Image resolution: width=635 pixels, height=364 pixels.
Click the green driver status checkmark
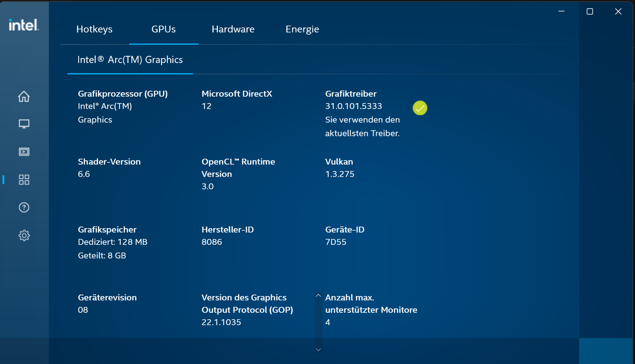(420, 108)
